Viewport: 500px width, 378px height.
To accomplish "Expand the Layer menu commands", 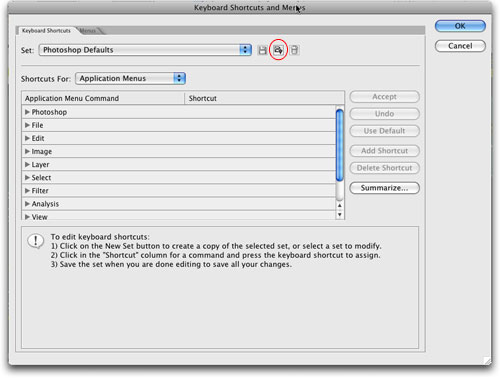I will coord(27,164).
